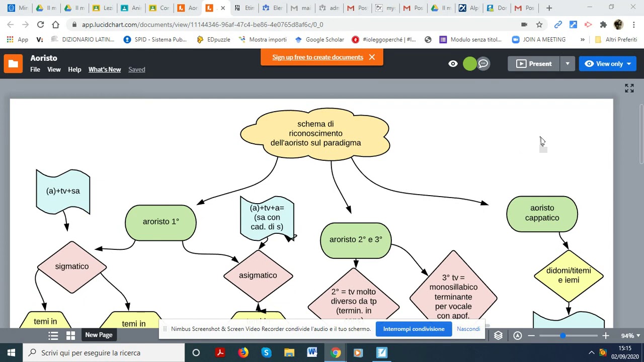This screenshot has height=362, width=644.
Task: Click the Lucidchart orange folder icon
Action: (13, 63)
